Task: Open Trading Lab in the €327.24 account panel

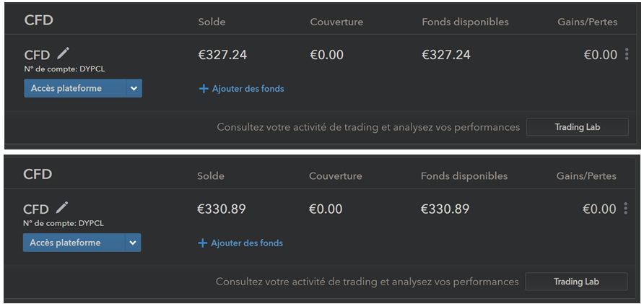Action: [x=577, y=127]
